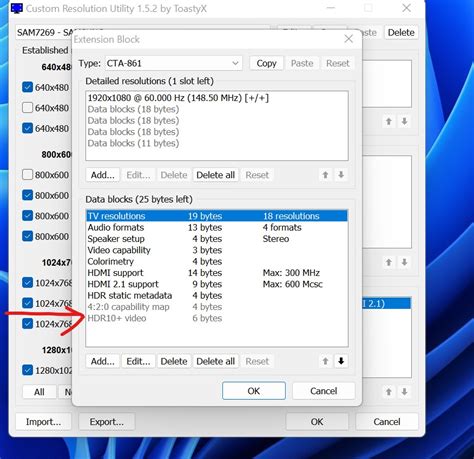Click All button in main window

coord(39,392)
